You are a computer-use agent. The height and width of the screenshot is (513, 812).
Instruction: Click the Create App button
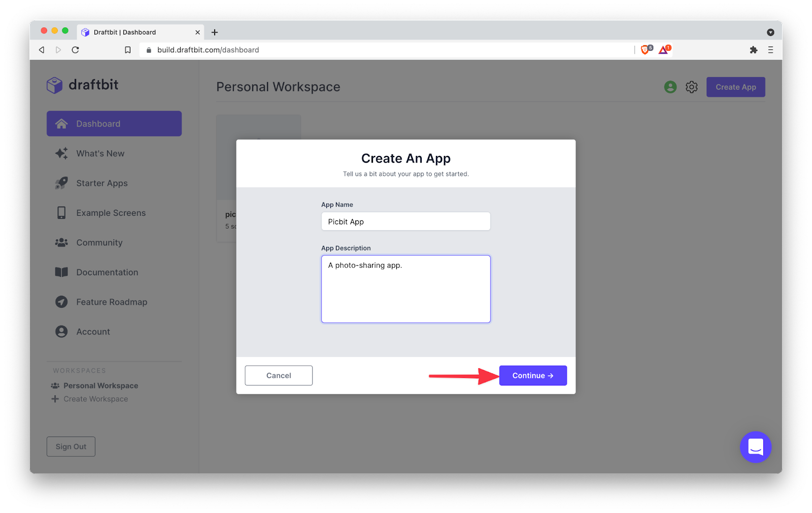pos(735,87)
